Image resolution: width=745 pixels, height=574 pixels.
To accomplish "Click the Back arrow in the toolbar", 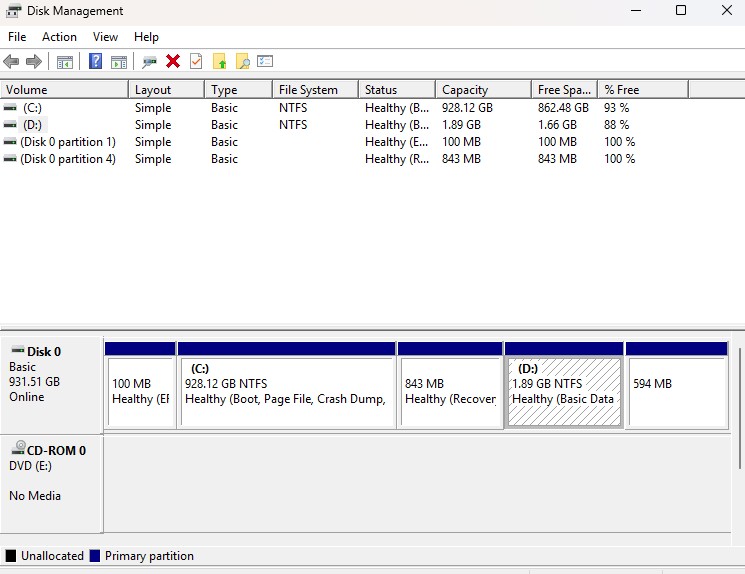I will 11,62.
